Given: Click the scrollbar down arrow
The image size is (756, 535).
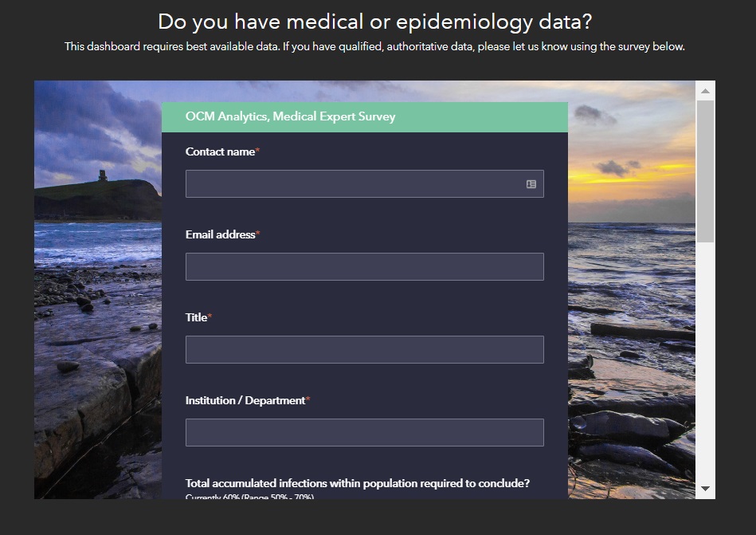Looking at the screenshot, I should 705,489.
